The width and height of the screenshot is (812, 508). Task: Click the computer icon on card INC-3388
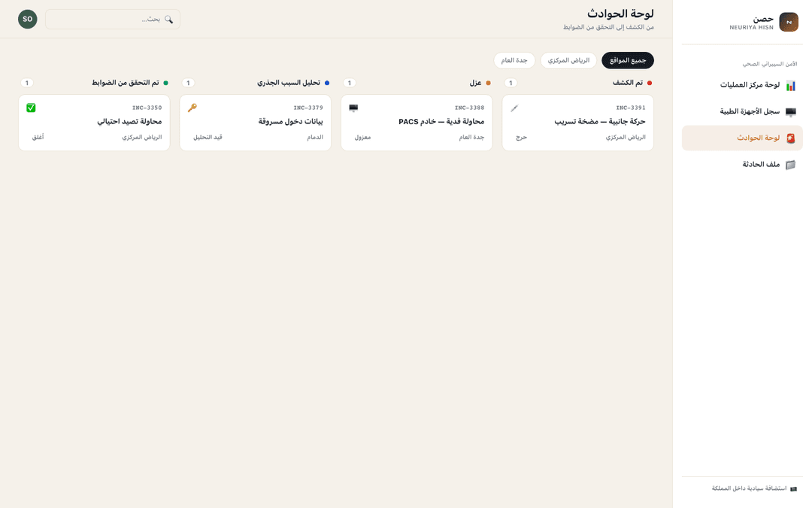pos(353,108)
